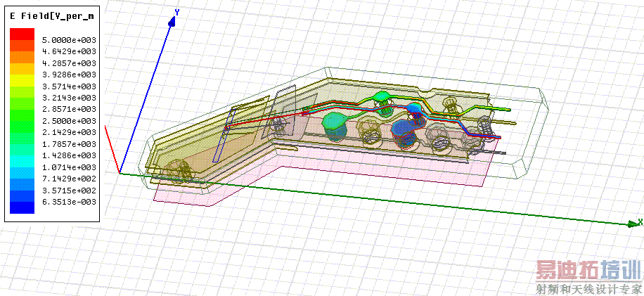Click the legend value 7.1429e+002
644x296 pixels.
(69, 179)
